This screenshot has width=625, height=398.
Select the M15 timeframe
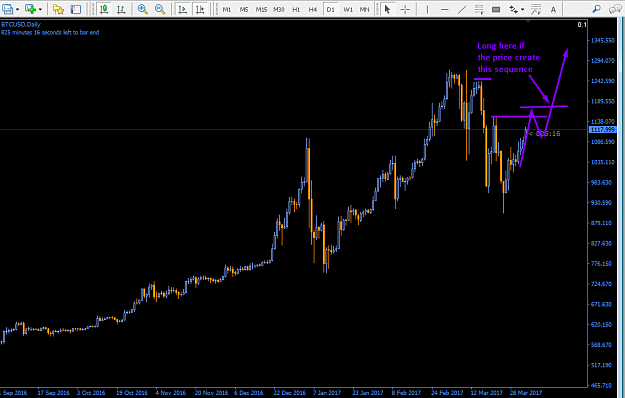(261, 9)
